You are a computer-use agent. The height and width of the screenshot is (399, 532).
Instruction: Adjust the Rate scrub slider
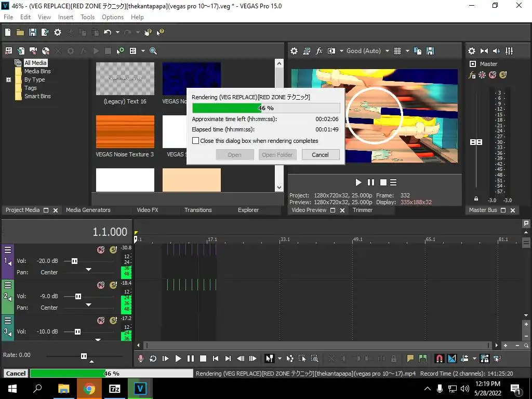[84, 356]
